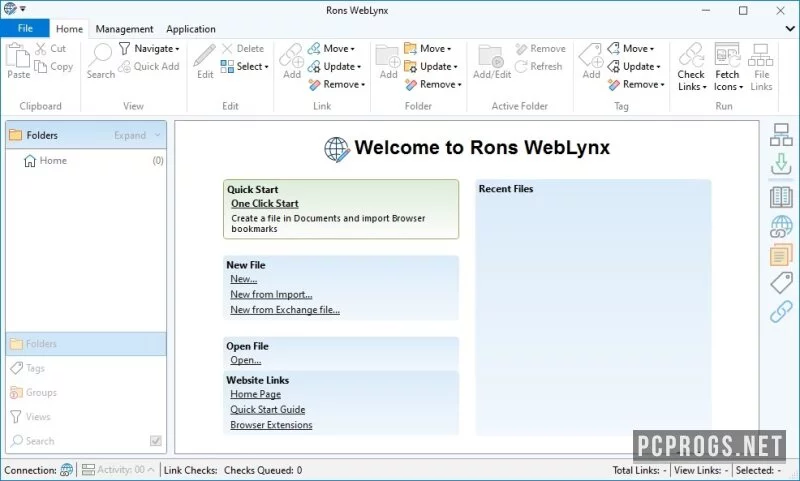Open Update dropdown in the Link group
800x481 pixels.
click(x=334, y=66)
